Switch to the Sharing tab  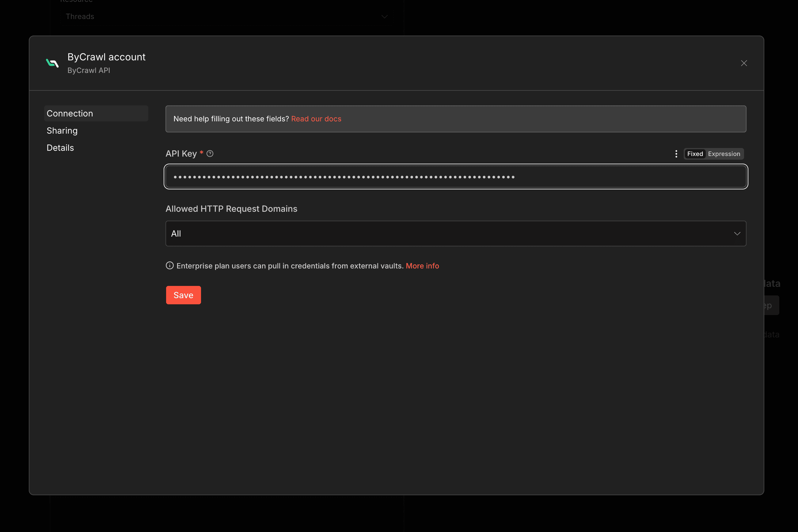point(62,130)
